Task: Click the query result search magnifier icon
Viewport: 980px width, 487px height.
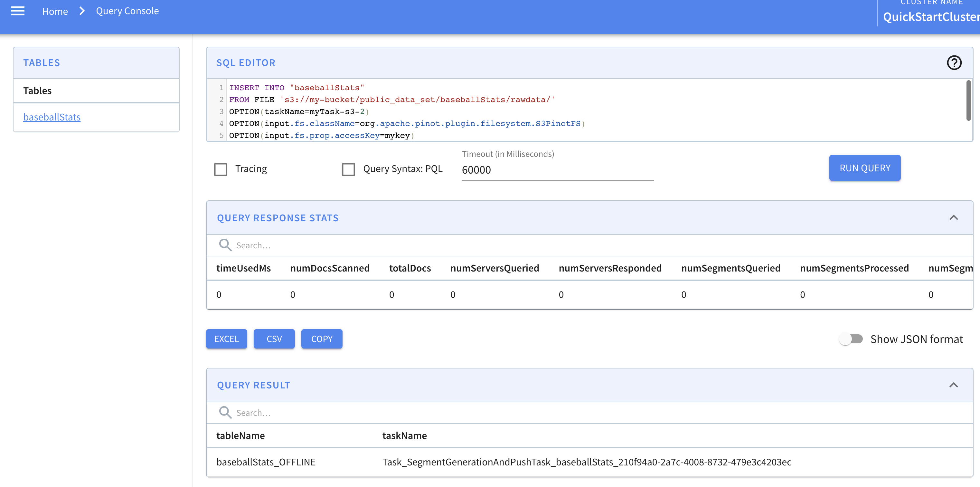Action: (x=225, y=412)
